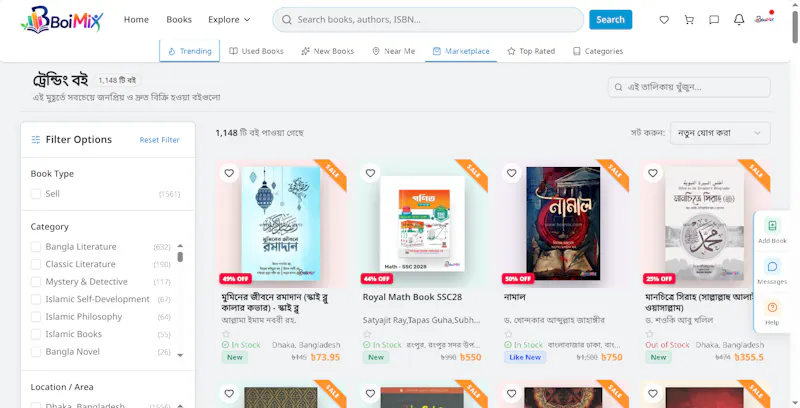Add নামাল book to wishlist heart

[x=512, y=173]
